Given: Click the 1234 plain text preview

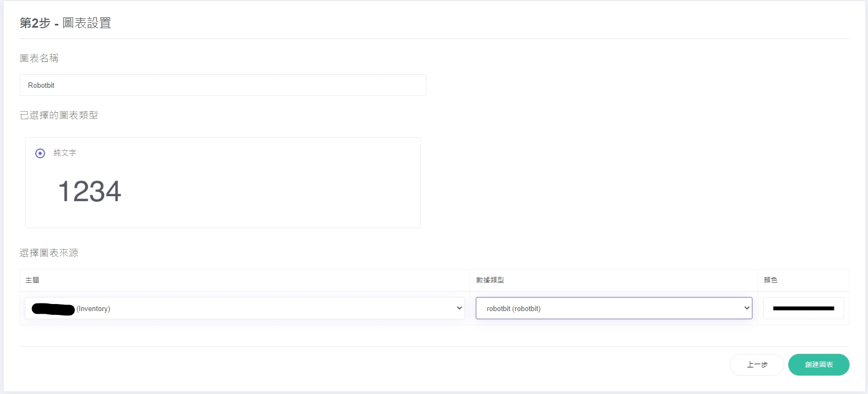Looking at the screenshot, I should pyautogui.click(x=90, y=191).
